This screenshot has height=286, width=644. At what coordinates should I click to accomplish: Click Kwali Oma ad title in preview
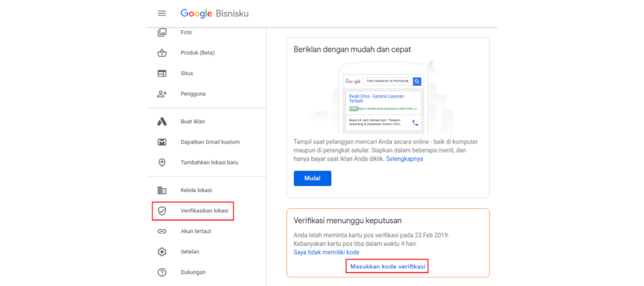[x=377, y=98]
